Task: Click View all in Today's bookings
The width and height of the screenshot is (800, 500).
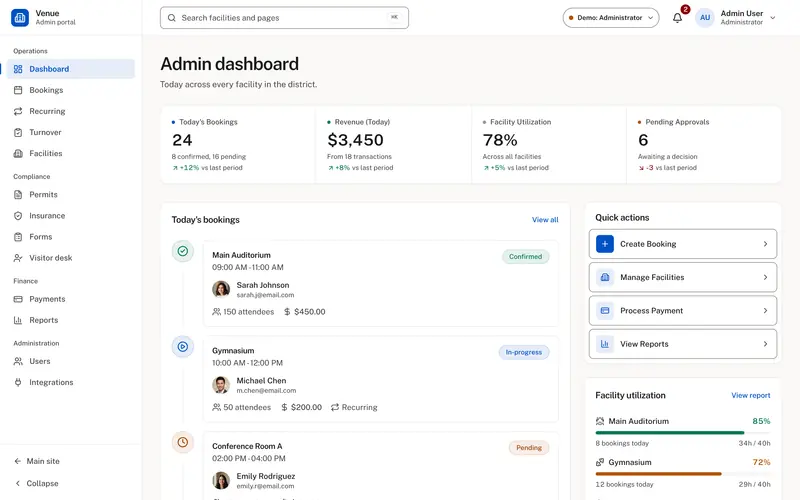Action: (545, 220)
